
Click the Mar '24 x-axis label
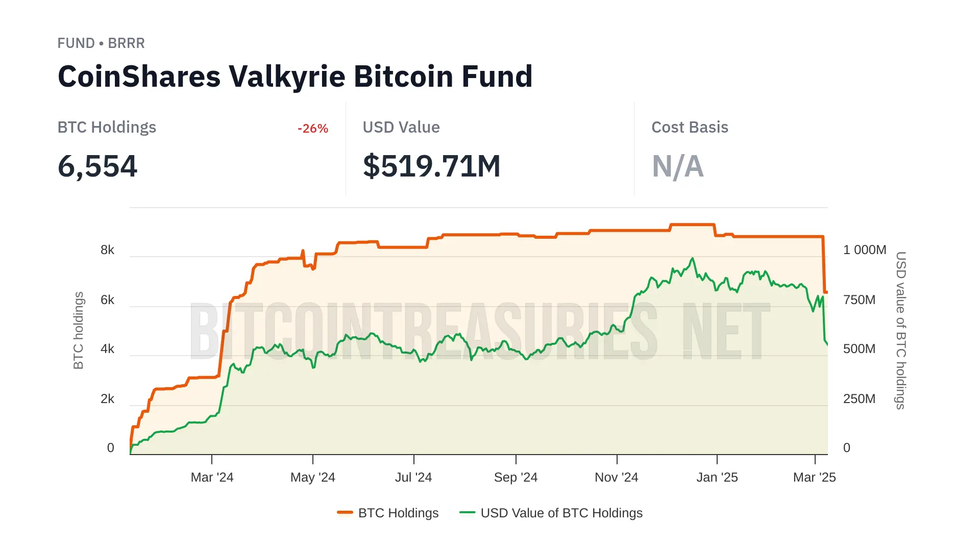[x=212, y=478]
